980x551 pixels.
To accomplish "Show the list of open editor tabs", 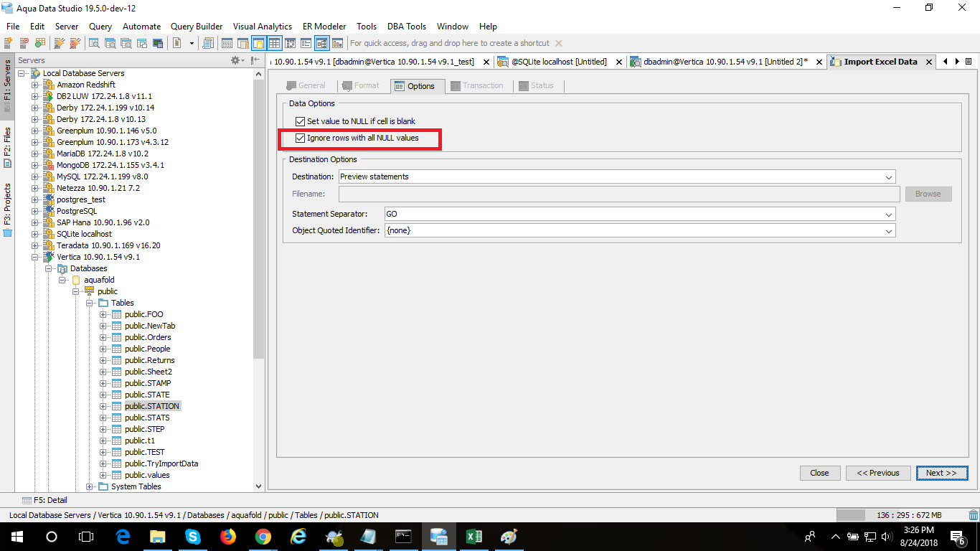I will pos(969,62).
